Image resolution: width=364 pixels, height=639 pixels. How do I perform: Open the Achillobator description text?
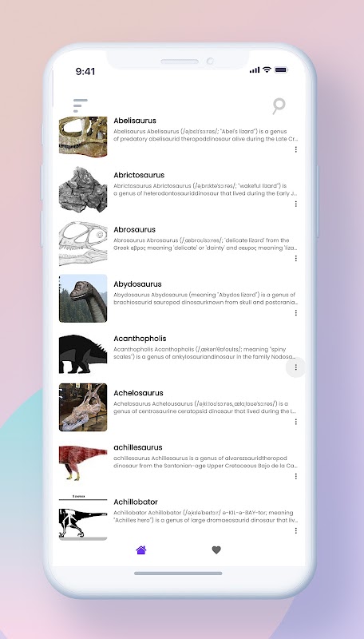click(x=206, y=516)
